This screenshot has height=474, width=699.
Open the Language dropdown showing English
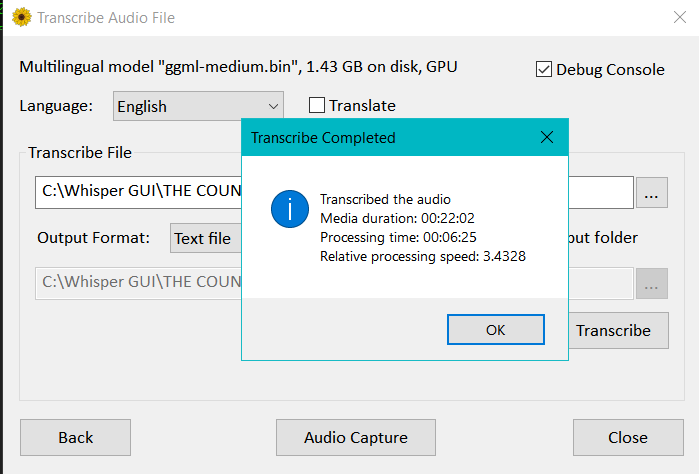pyautogui.click(x=199, y=106)
